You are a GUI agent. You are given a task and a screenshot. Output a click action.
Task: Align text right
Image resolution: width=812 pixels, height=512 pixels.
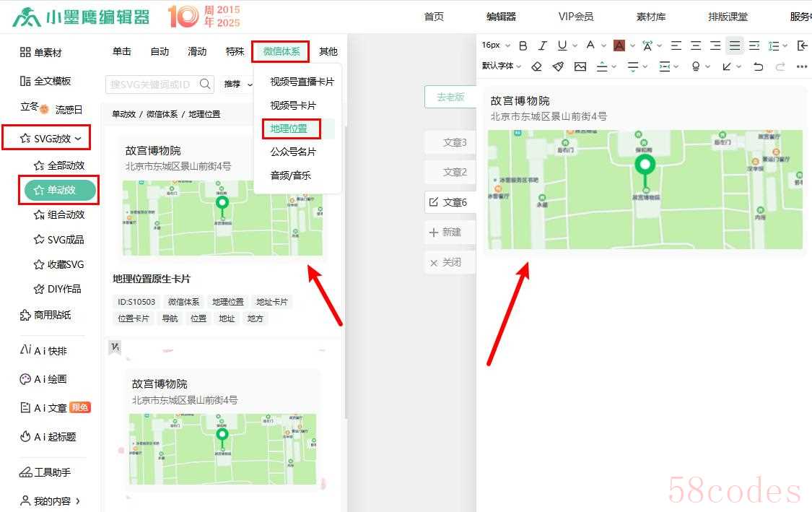point(715,45)
